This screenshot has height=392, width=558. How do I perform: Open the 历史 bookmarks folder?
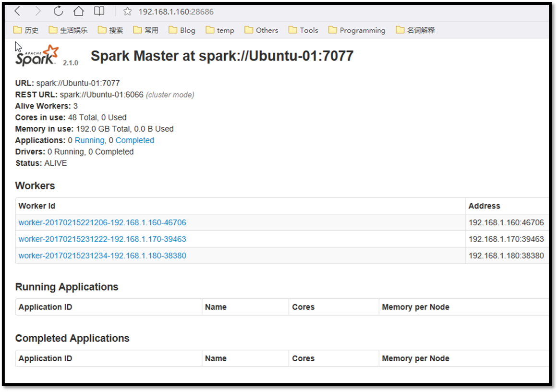pyautogui.click(x=26, y=30)
